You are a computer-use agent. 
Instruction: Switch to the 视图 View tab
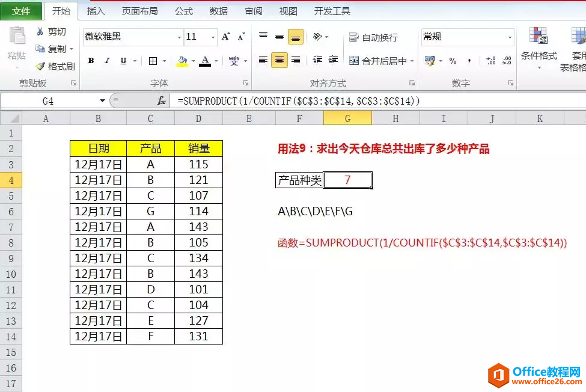pyautogui.click(x=288, y=11)
